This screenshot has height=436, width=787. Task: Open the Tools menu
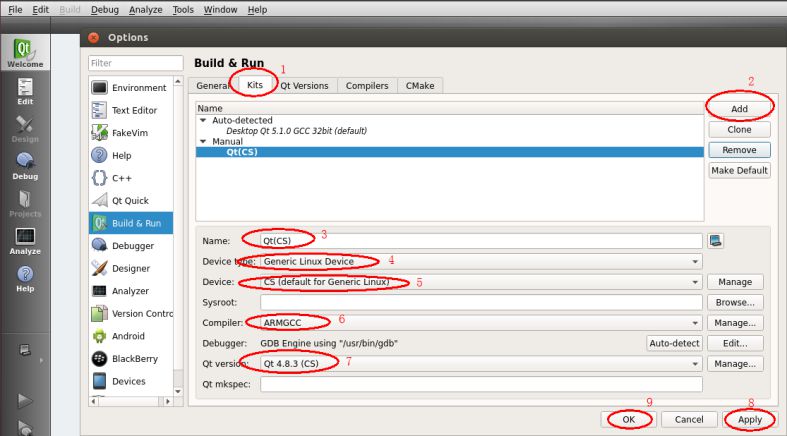click(183, 10)
